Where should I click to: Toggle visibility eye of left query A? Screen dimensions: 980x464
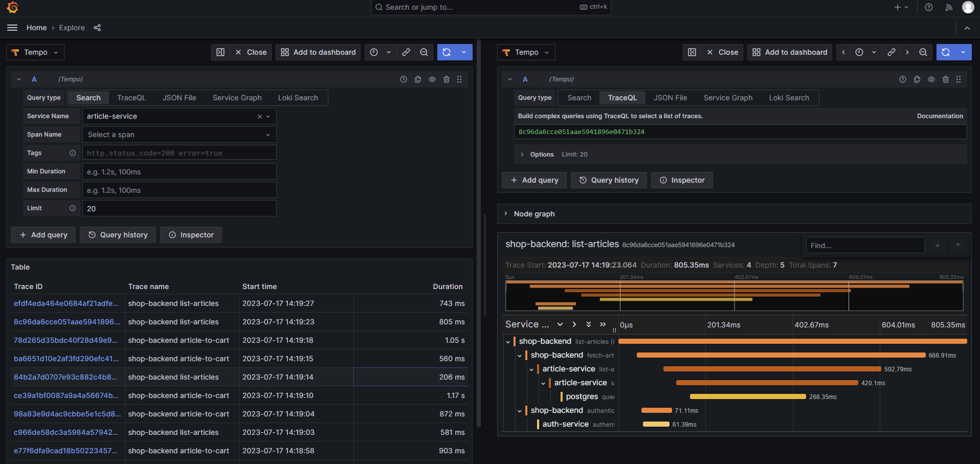[432, 79]
